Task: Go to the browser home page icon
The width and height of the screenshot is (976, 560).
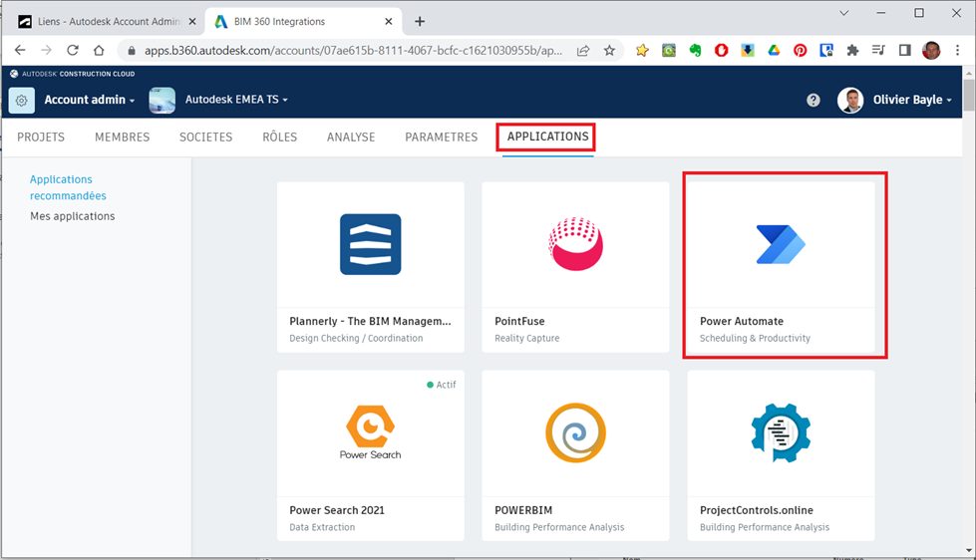Action: (99, 51)
